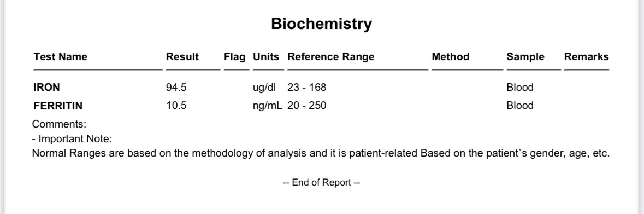The height and width of the screenshot is (214, 644).
Task: Click the FERRITIN result value 10.5
Action: coord(176,106)
